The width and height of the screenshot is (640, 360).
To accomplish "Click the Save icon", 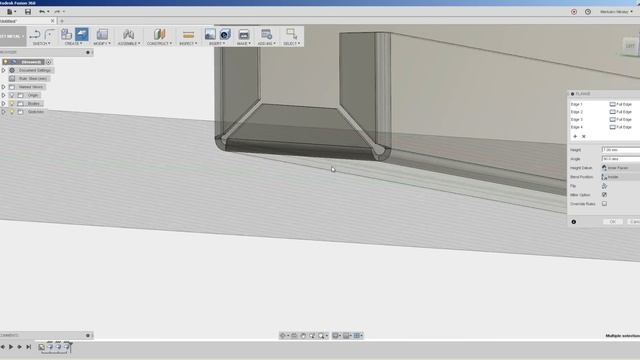I will 28,12.
